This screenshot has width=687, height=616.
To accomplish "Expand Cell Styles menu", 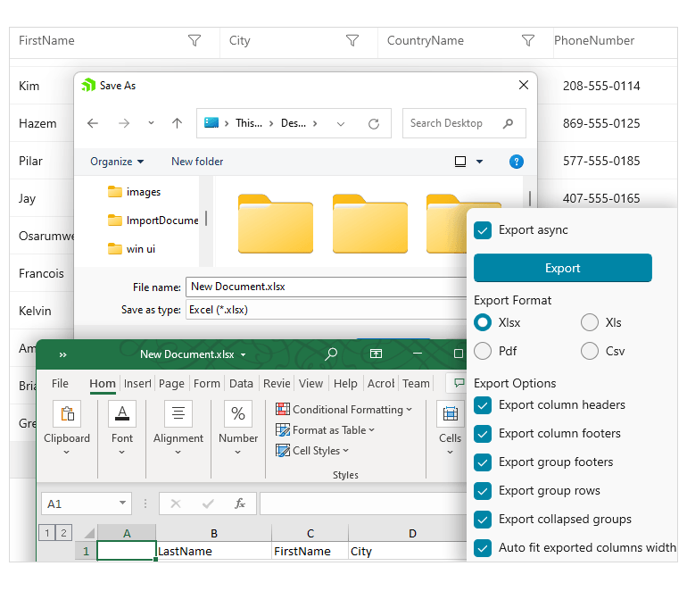I will click(345, 450).
